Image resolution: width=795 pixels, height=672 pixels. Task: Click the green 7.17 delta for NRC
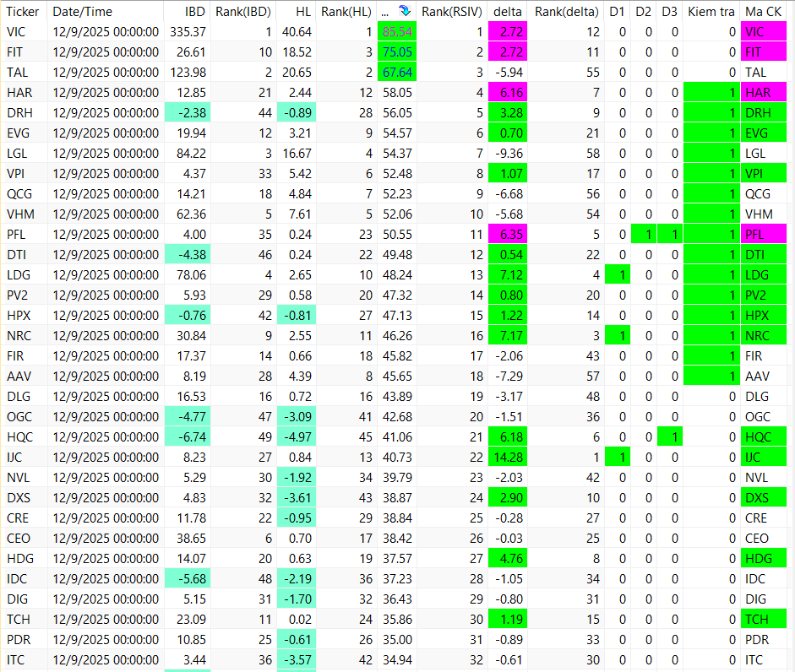click(508, 336)
